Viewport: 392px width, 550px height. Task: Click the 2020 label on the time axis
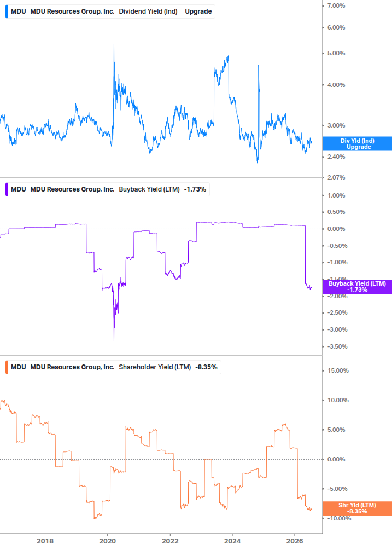[x=108, y=541]
